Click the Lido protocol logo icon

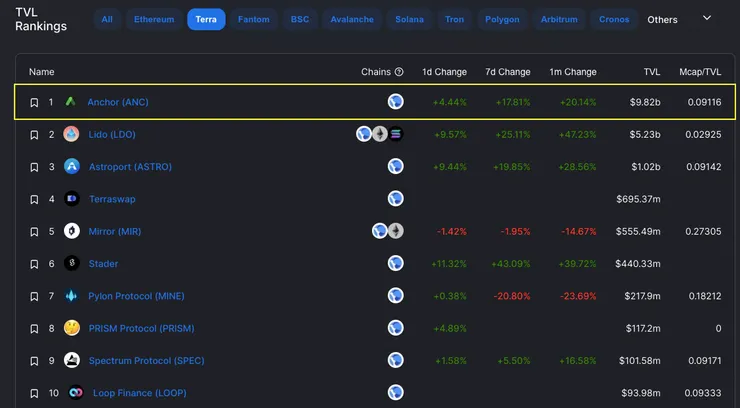[71, 134]
